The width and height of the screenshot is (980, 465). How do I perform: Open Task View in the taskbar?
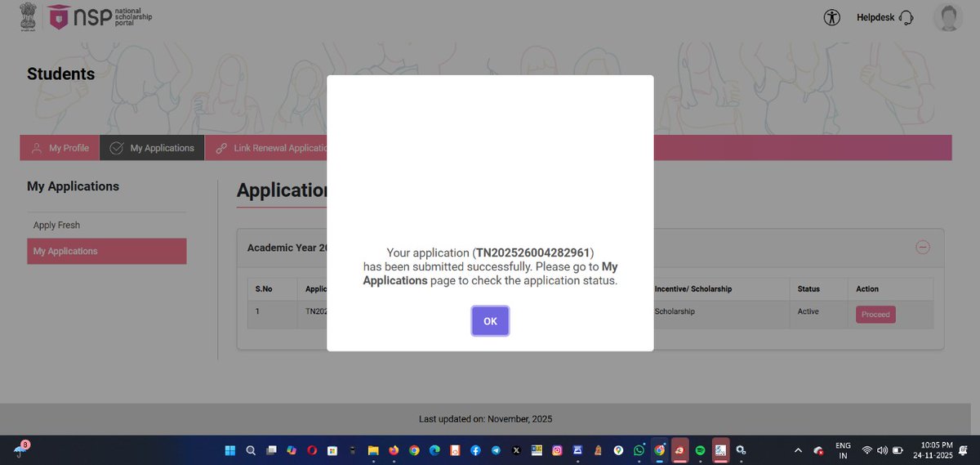[271, 450]
